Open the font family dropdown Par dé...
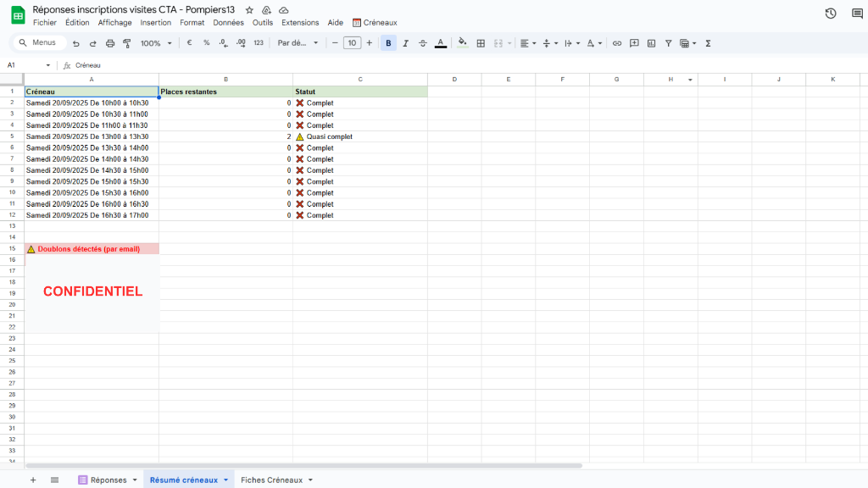The image size is (868, 488). 298,42
